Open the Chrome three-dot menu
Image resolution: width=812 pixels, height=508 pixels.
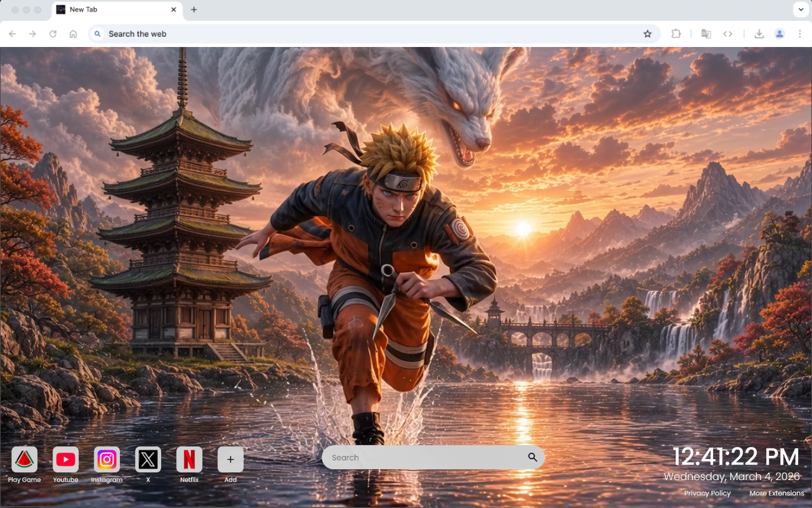[x=800, y=34]
